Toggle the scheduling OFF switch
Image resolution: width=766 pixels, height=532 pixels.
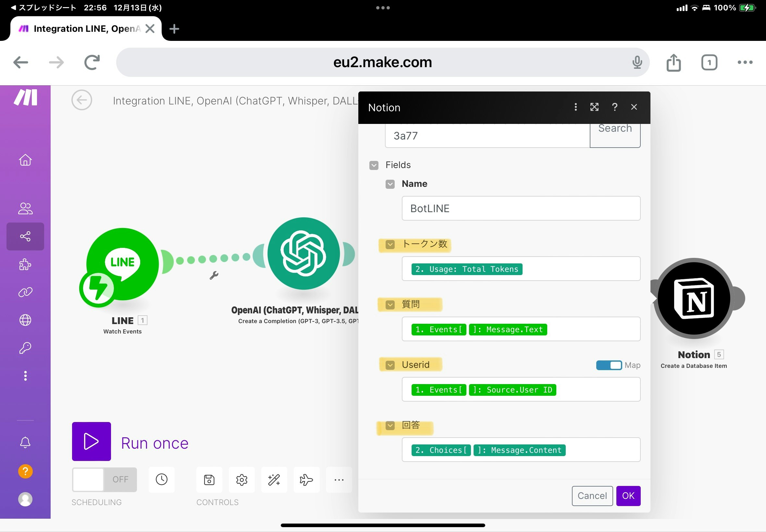pyautogui.click(x=105, y=479)
